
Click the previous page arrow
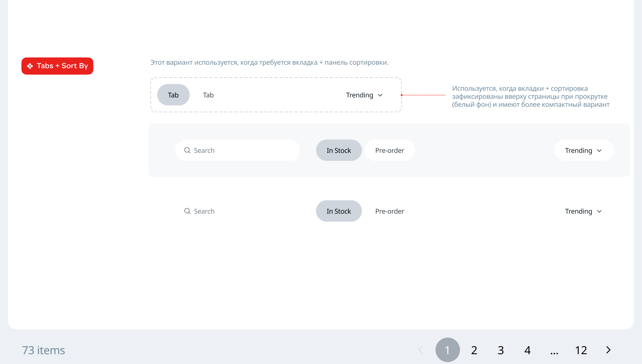click(420, 350)
